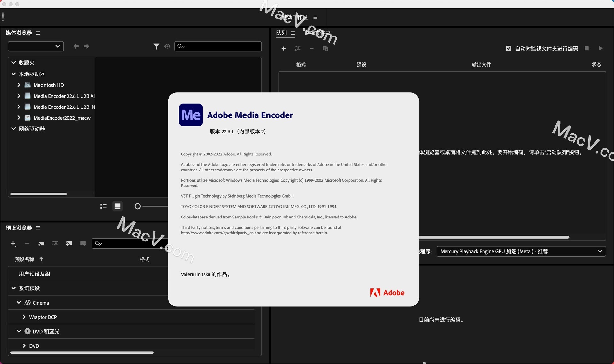The image size is (614, 364).
Task: Duplicate the selected queue item
Action: [326, 49]
